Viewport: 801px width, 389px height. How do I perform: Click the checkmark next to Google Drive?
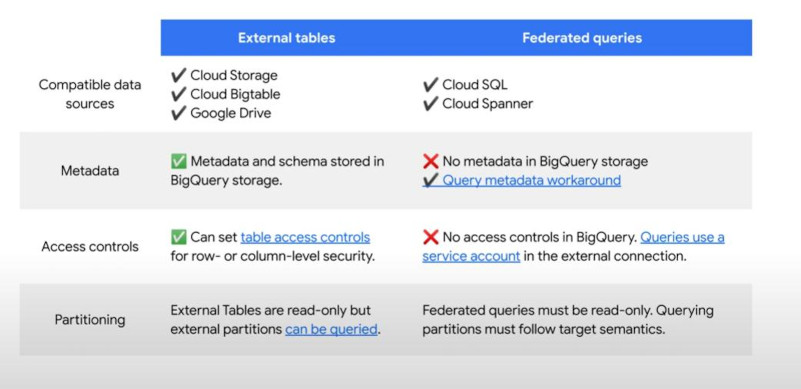tap(178, 113)
